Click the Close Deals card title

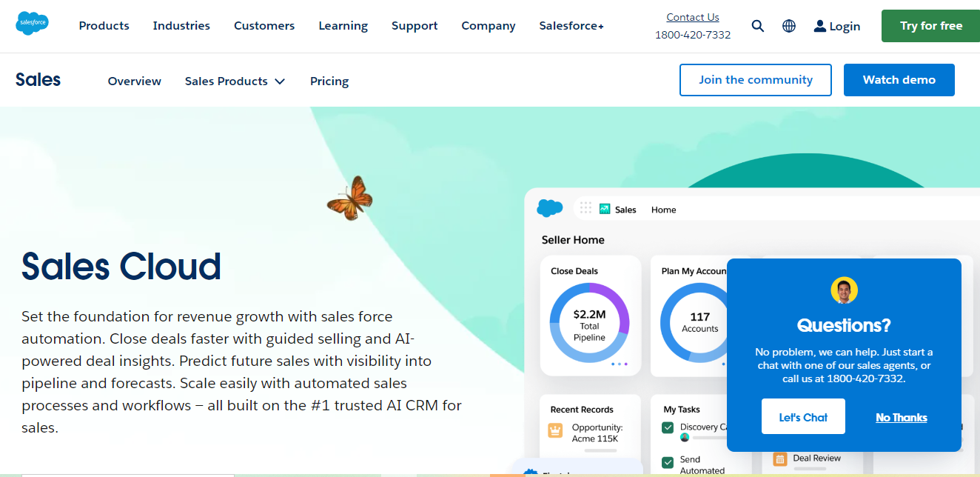pos(574,271)
